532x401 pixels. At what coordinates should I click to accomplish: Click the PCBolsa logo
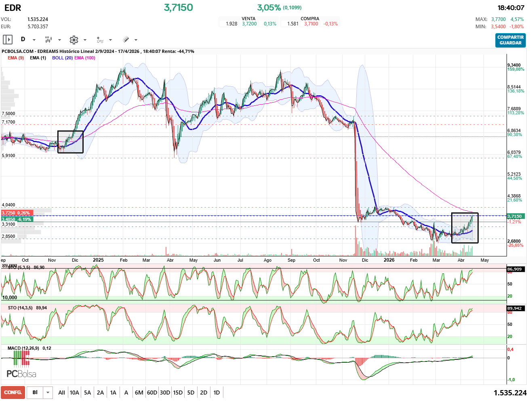click(21, 374)
